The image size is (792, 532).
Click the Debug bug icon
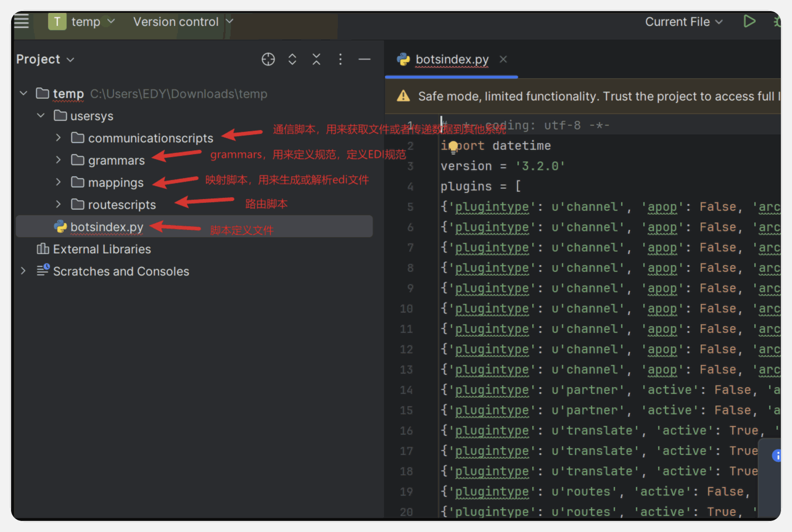tap(776, 21)
